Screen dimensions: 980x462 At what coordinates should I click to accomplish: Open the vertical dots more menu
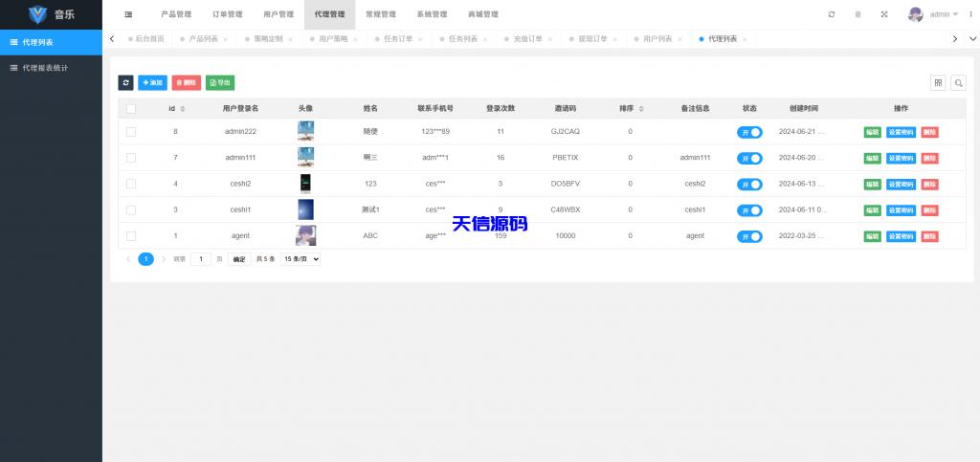point(970,14)
